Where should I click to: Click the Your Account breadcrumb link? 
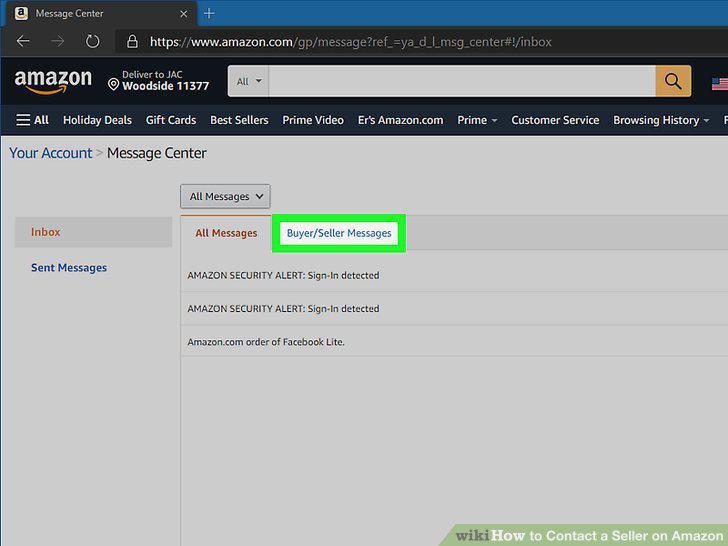[51, 153]
